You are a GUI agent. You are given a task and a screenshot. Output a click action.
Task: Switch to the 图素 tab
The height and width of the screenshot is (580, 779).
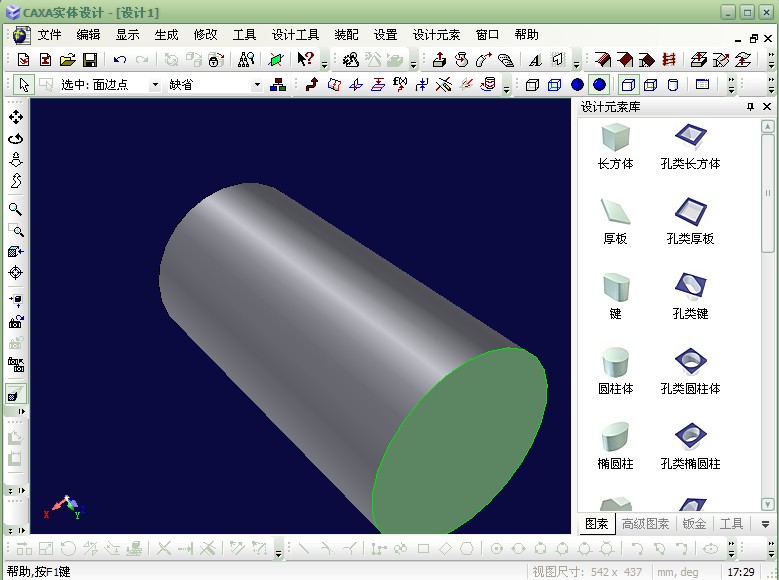597,524
